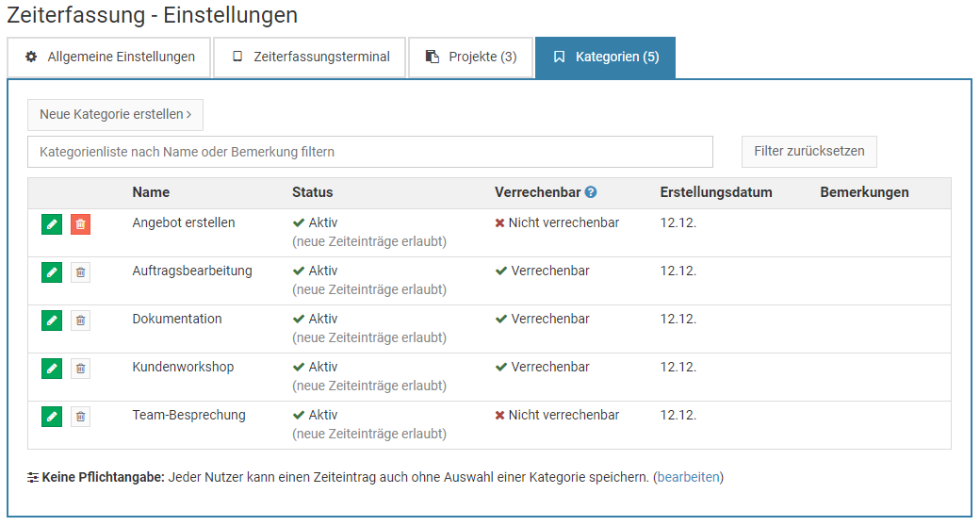Click Neue Kategorie erstellen button

pyautogui.click(x=115, y=114)
